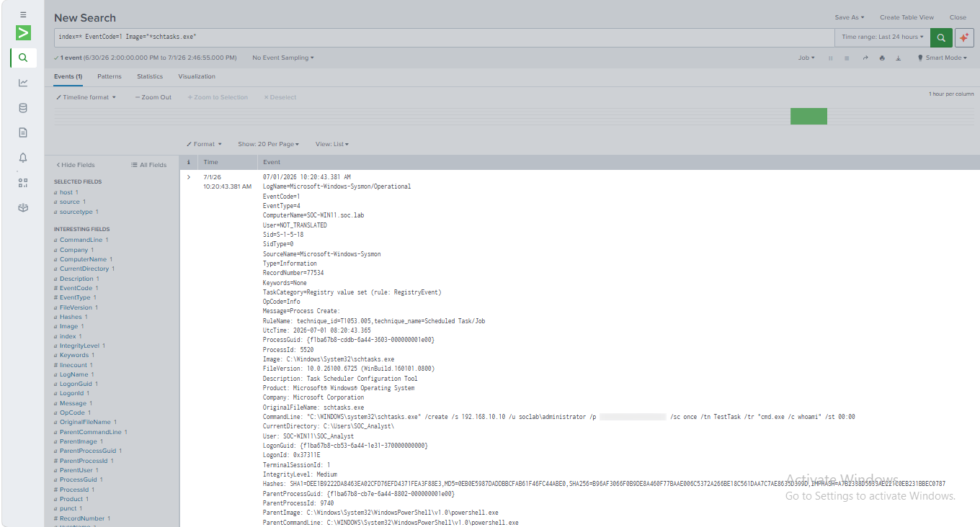Open the results Format dropdown

pos(204,144)
